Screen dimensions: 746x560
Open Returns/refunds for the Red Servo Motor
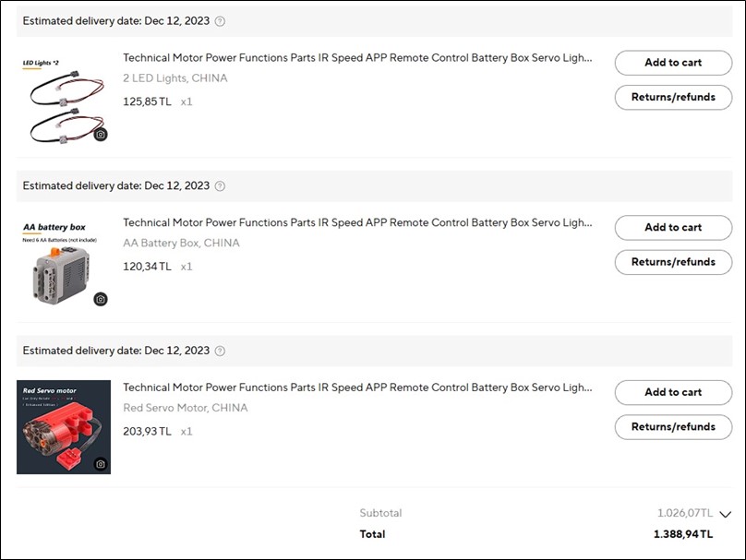673,427
